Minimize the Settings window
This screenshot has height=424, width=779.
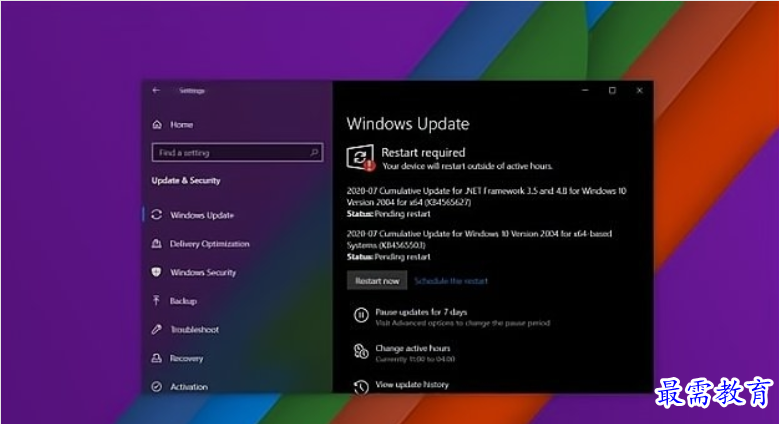pos(585,90)
